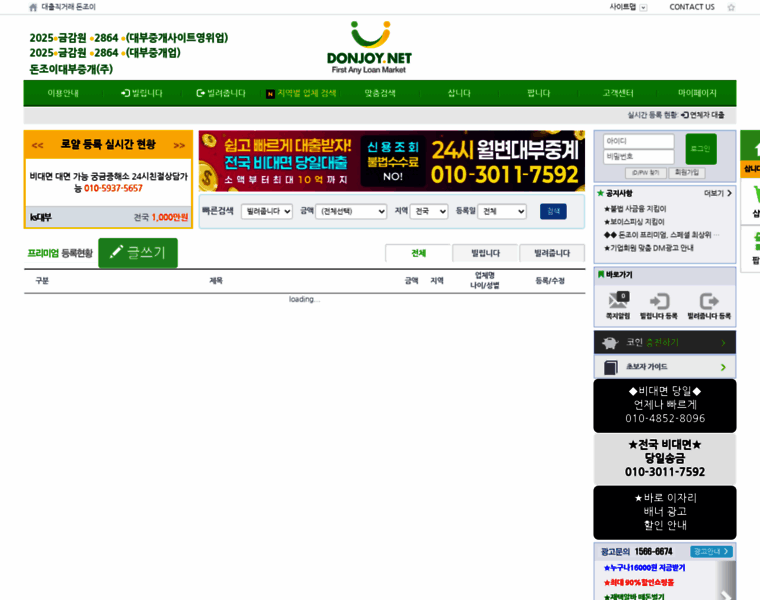Image resolution: width=760 pixels, height=600 pixels.
Task: Open the ks대부 royal listing card
Action: (109, 192)
